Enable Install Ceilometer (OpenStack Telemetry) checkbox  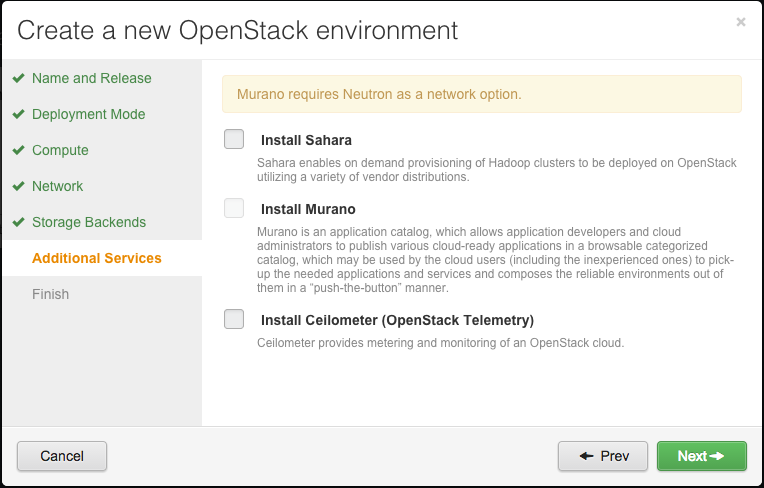(234, 319)
